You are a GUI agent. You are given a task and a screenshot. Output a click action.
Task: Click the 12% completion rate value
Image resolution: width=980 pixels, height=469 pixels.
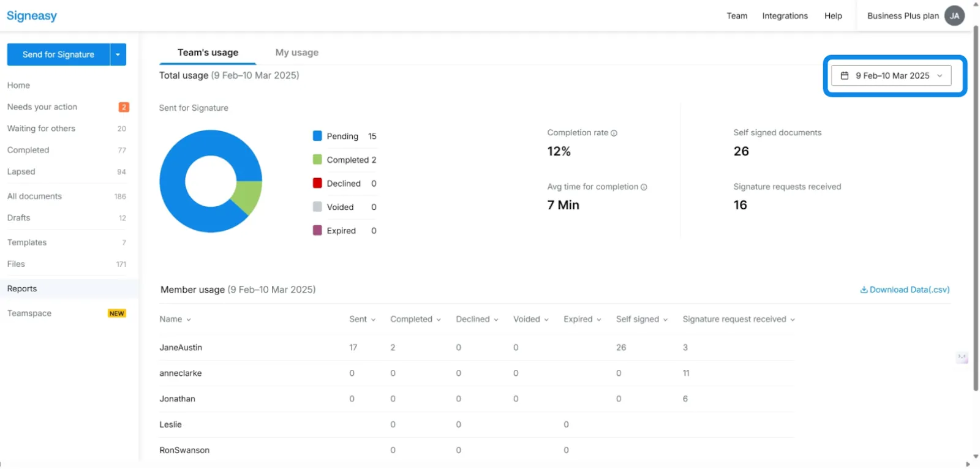tap(559, 151)
